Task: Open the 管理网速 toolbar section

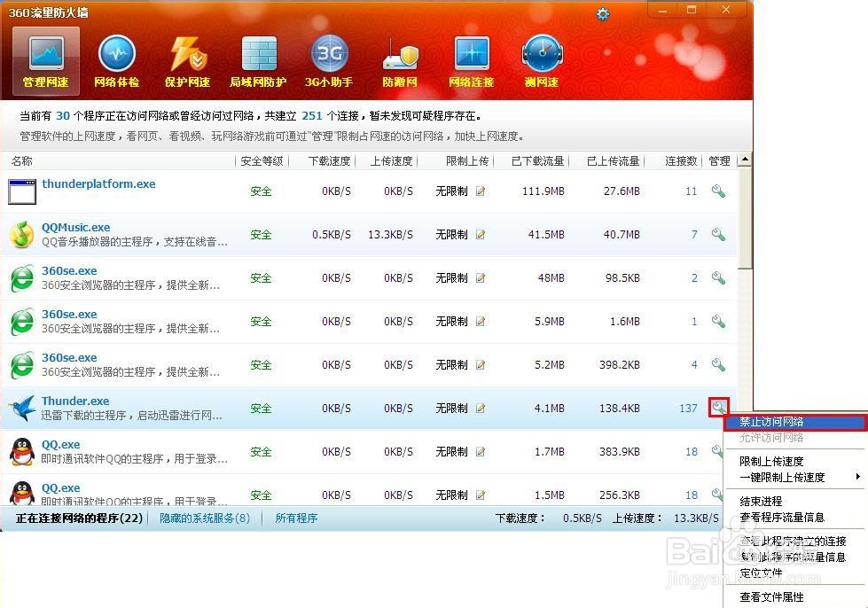Action: pyautogui.click(x=45, y=60)
